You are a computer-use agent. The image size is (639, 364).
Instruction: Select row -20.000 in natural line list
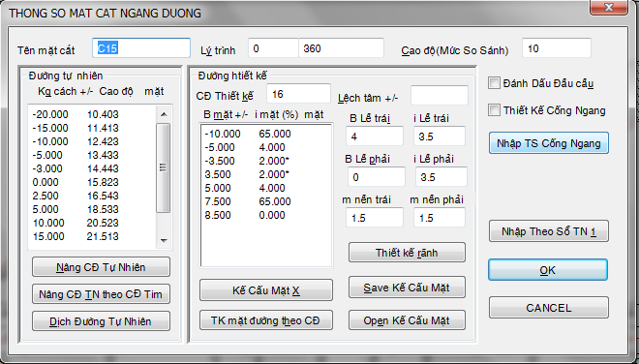click(92, 114)
